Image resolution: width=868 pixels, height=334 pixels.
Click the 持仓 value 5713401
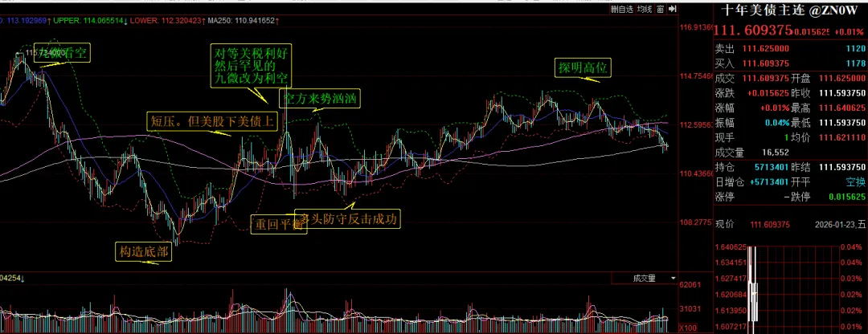pyautogui.click(x=772, y=166)
